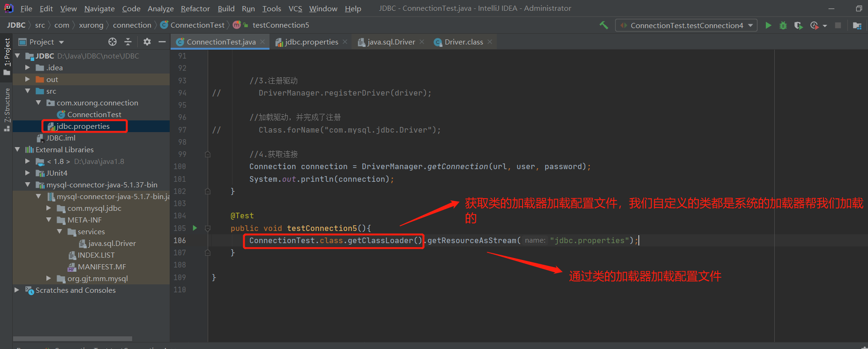Collapse mysql-connector-java-5.1.37-bin library

tap(28, 185)
